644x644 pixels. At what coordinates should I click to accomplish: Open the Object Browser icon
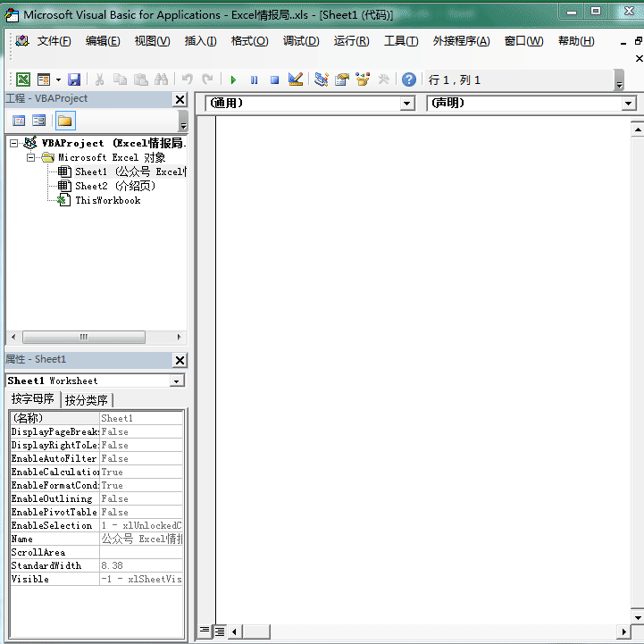[x=363, y=79]
